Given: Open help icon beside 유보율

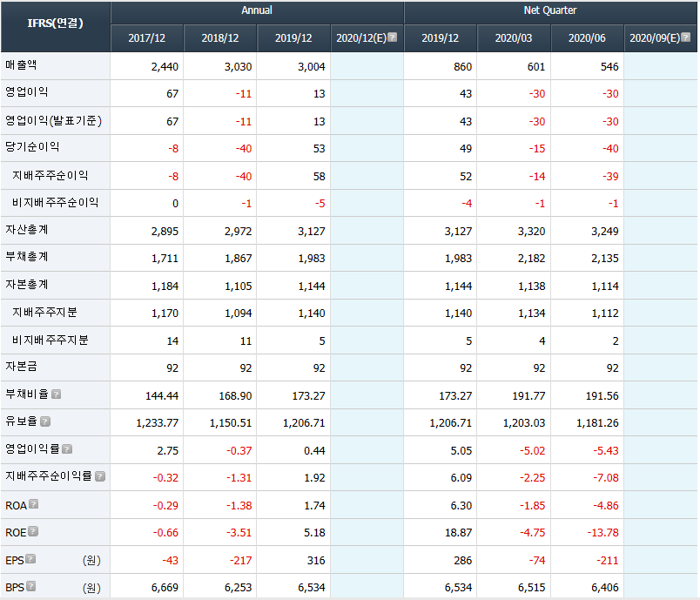Looking at the screenshot, I should pos(45,421).
